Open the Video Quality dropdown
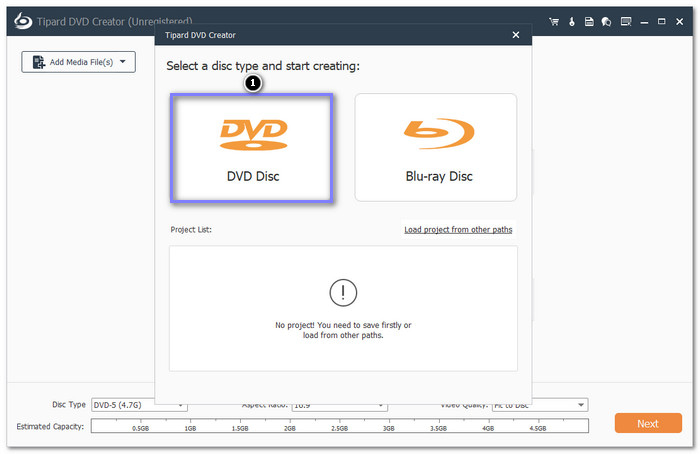700x454 pixels. (x=540, y=405)
